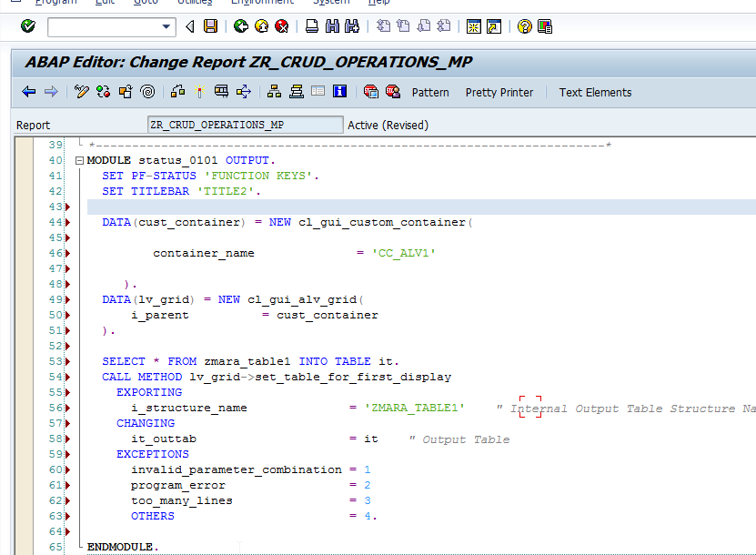Switch modes with the Display<->Change pencil icon

80,91
